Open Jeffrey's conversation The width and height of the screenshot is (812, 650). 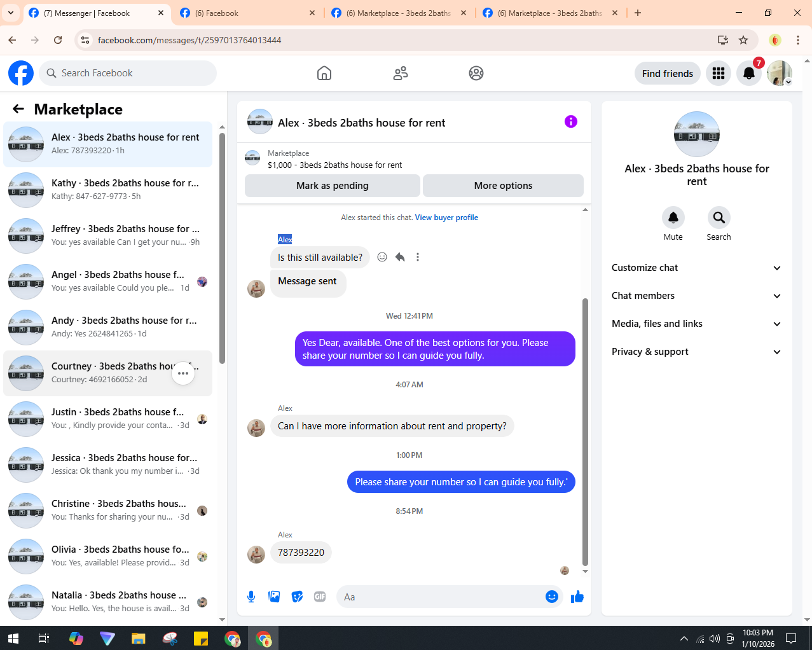(108, 236)
